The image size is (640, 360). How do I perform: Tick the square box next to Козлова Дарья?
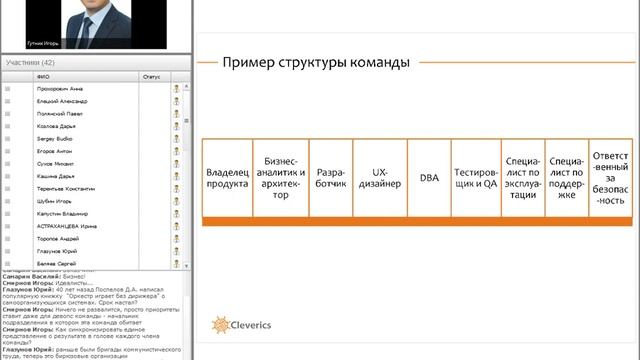click(x=7, y=126)
